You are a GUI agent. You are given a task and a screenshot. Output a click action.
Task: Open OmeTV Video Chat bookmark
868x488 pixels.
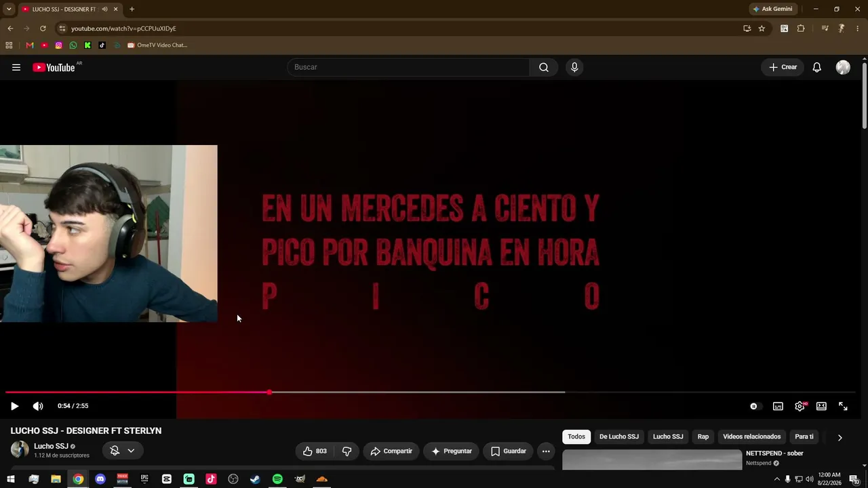coord(157,45)
